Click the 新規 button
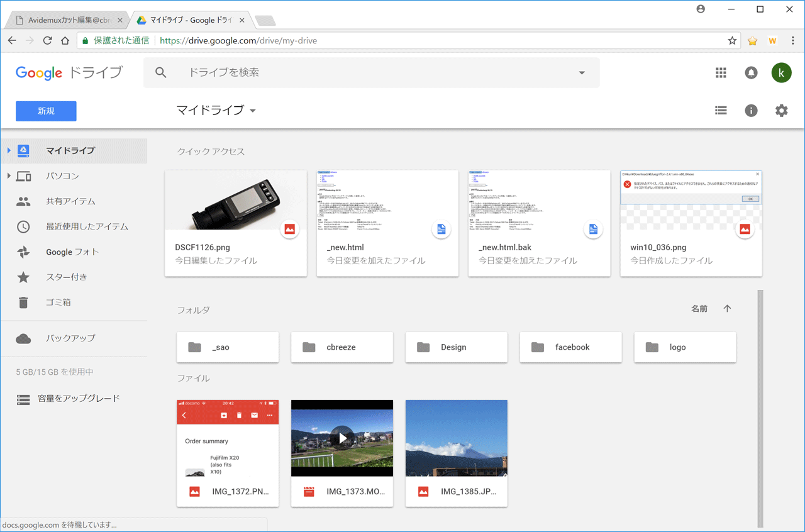Screen dimensions: 805x532 tap(46, 111)
